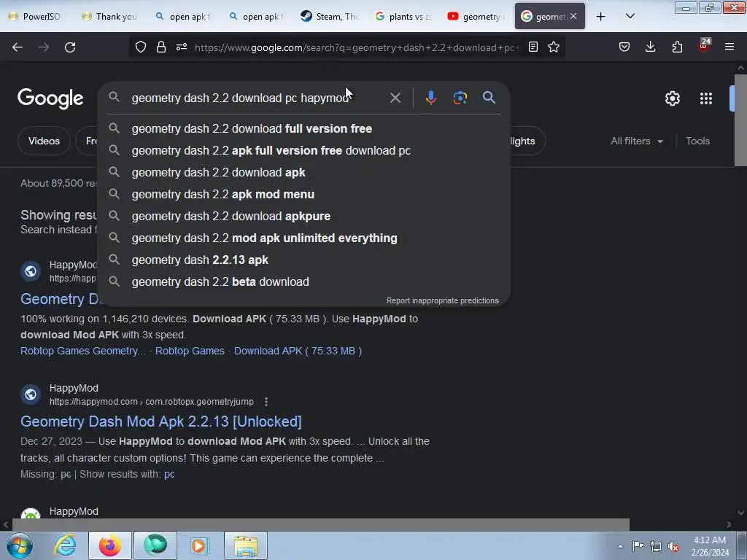The height and width of the screenshot is (560, 747).
Task: Submit search with the magnifier button
Action: click(489, 98)
